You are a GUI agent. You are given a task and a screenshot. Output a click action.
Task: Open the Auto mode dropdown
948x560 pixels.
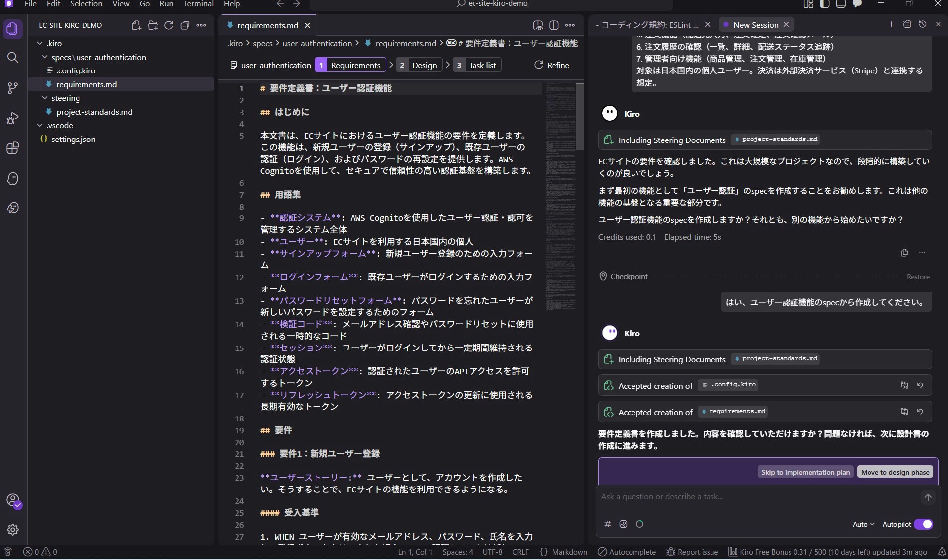(863, 524)
